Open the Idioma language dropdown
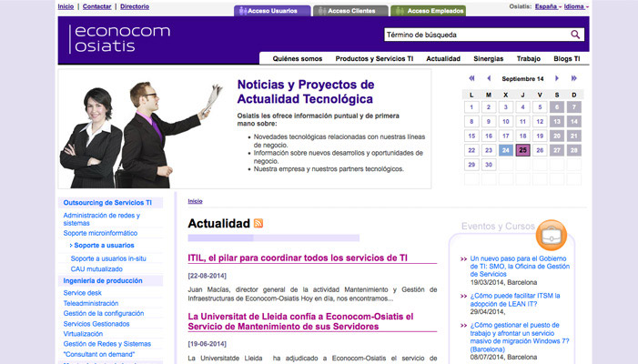 pos(576,6)
